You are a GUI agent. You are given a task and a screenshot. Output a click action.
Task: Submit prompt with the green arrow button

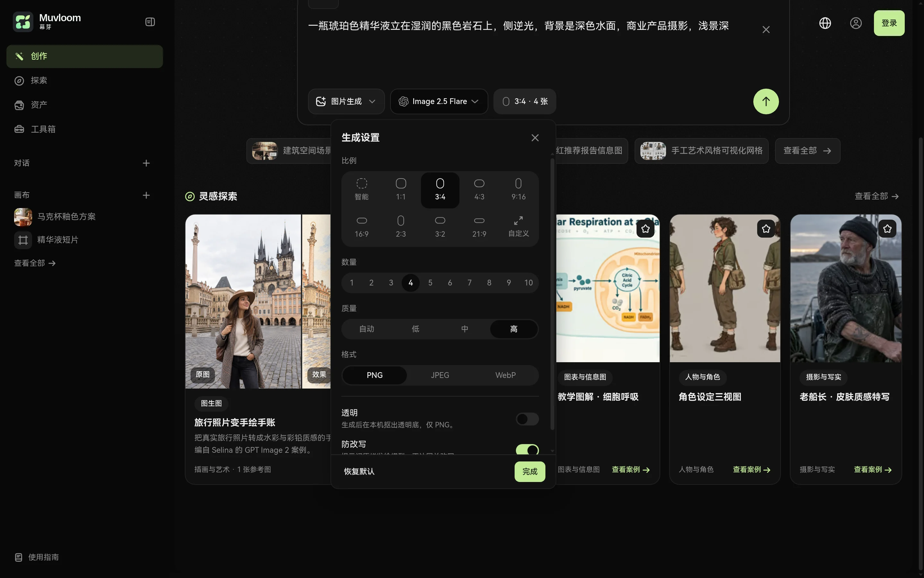point(766,101)
